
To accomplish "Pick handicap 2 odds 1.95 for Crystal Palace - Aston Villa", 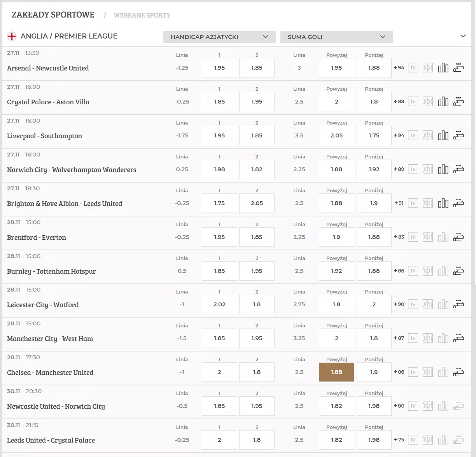I will pyautogui.click(x=257, y=102).
